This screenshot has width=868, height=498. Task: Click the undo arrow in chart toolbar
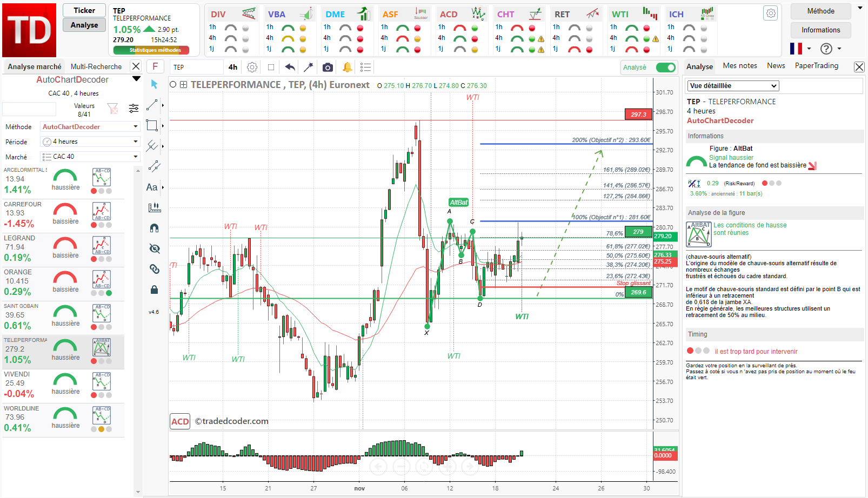(x=290, y=67)
